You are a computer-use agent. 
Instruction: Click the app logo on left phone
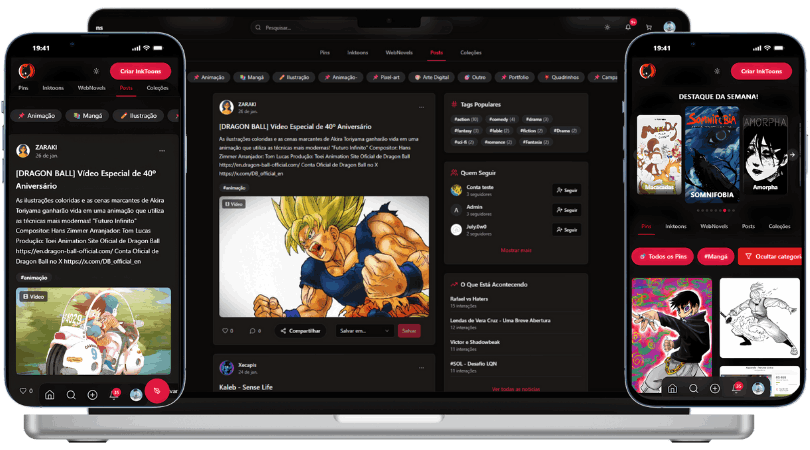click(26, 71)
